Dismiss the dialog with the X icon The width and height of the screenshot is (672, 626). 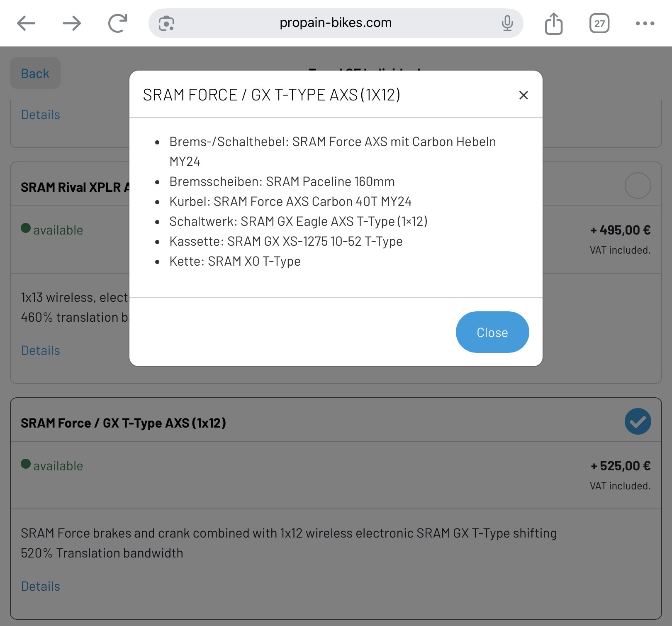click(x=523, y=95)
